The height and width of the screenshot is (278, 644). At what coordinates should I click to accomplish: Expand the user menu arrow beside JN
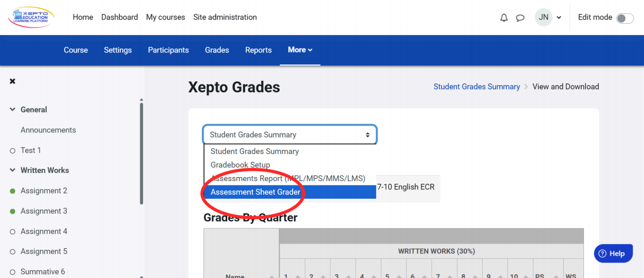tap(559, 18)
